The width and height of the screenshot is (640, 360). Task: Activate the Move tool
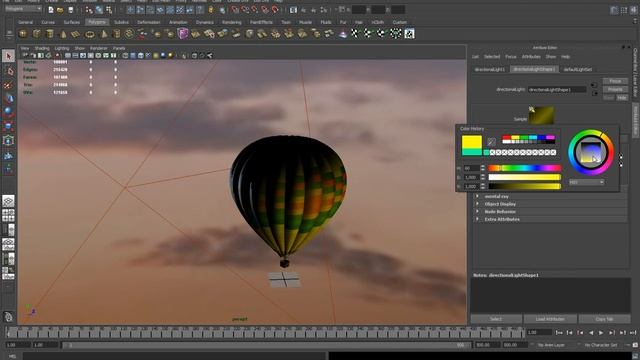tap(8, 99)
